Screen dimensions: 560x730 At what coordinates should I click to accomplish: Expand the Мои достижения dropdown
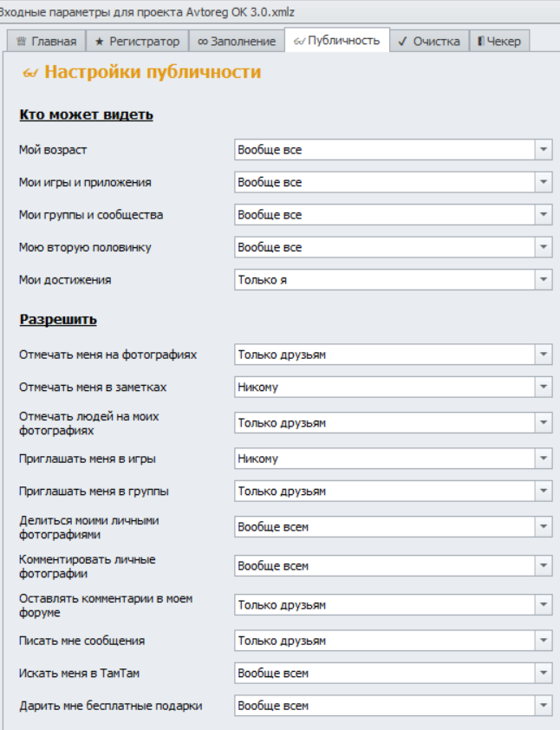point(544,280)
